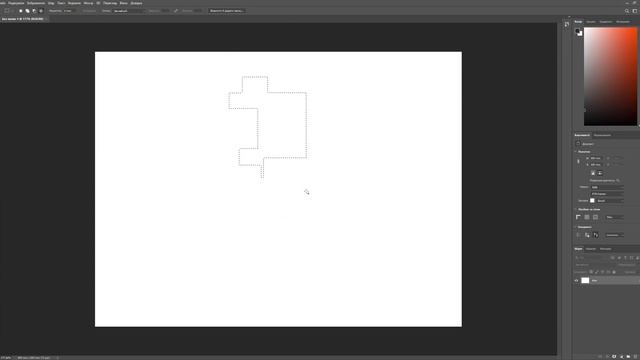Open the Изображение (Image) menu
640x360 pixels.
click(x=36, y=3)
